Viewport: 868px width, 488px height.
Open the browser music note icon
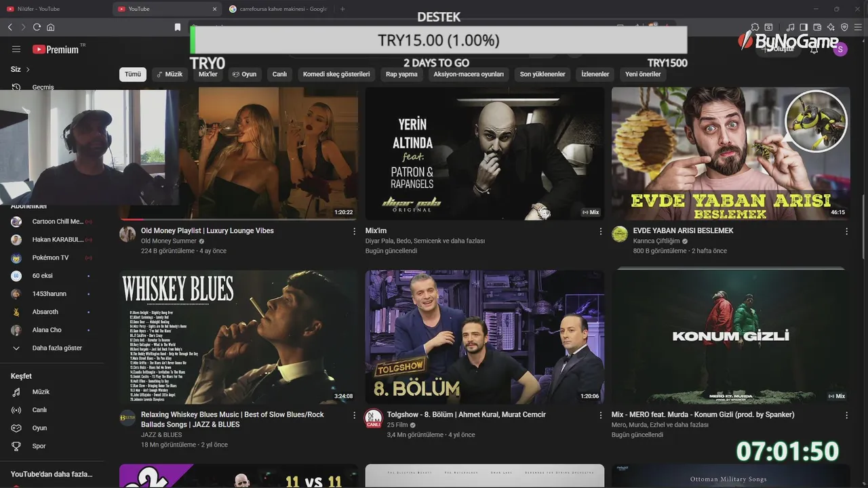[x=791, y=27]
